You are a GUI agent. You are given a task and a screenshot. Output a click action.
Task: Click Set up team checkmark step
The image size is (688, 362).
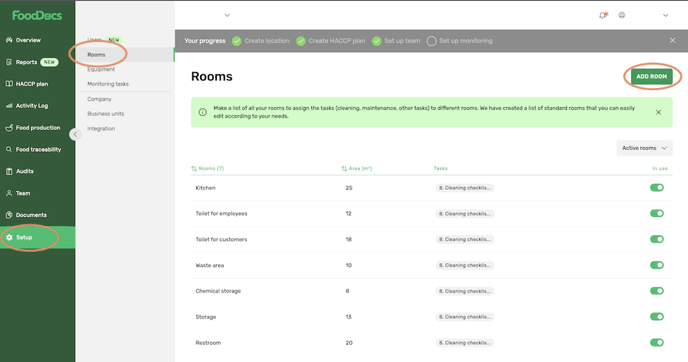coord(376,41)
